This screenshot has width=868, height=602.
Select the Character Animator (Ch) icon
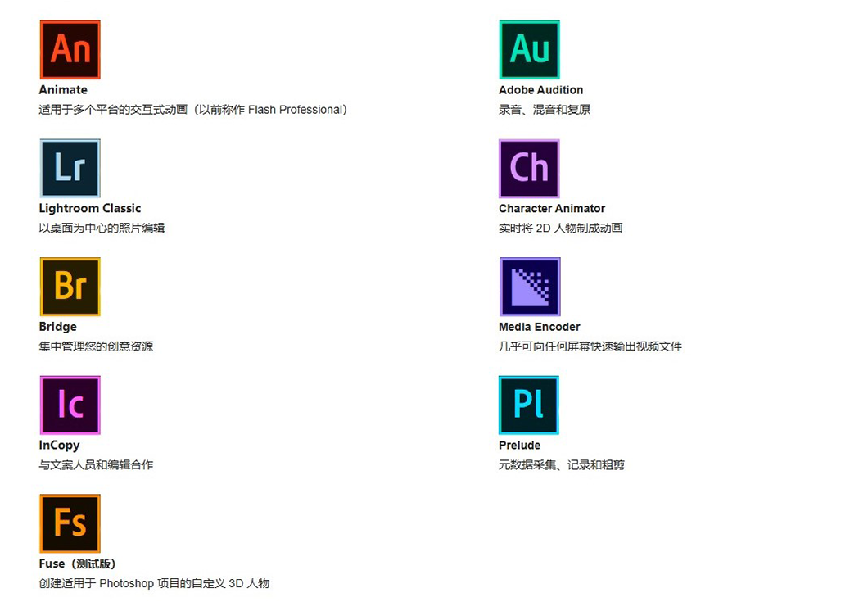coord(529,169)
